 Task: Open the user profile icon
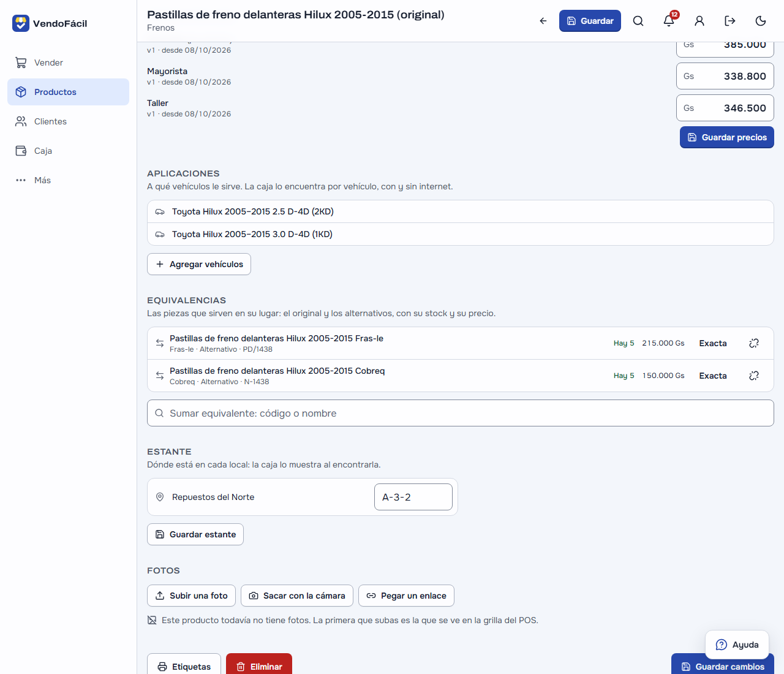pyautogui.click(x=699, y=21)
